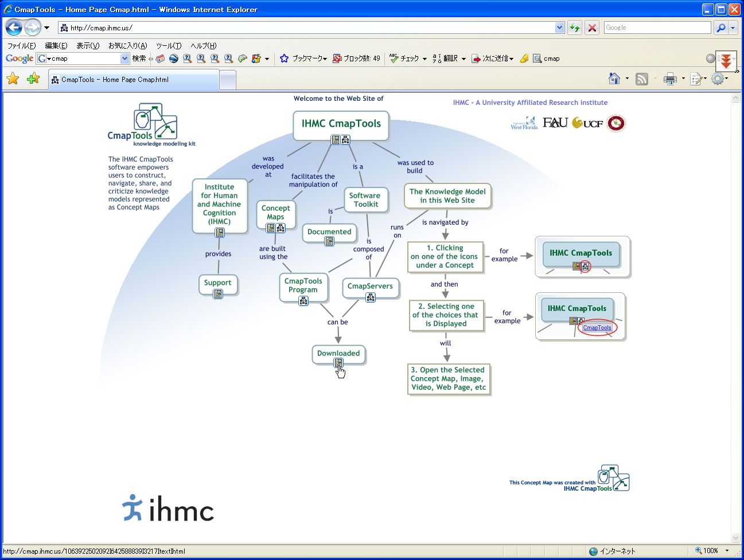Click the text icon under Concept Maps
The width and height of the screenshot is (744, 560).
coord(271,228)
